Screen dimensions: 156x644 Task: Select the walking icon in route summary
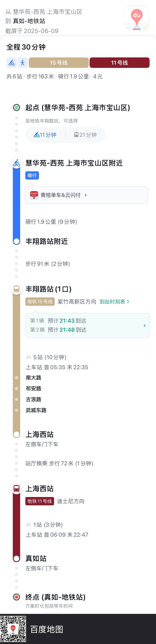(23, 63)
